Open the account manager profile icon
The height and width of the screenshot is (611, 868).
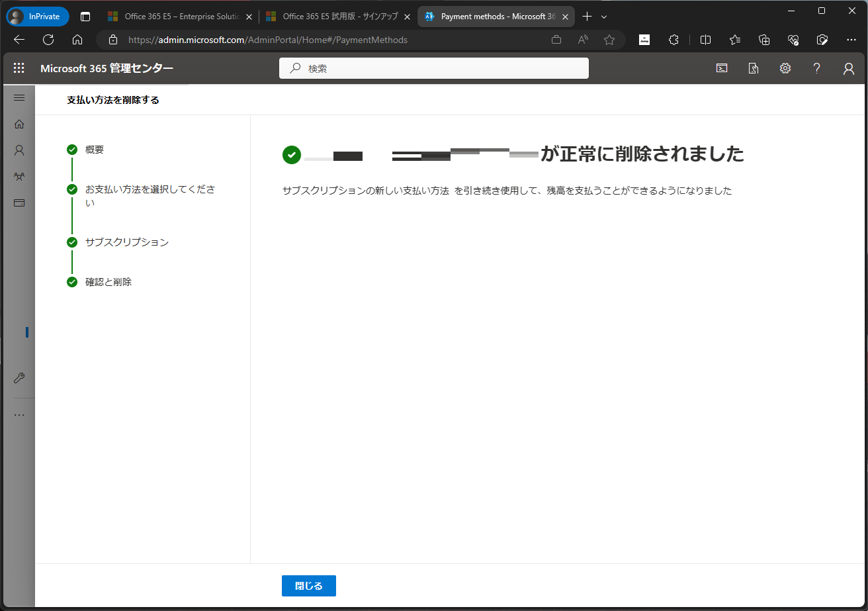tap(849, 68)
